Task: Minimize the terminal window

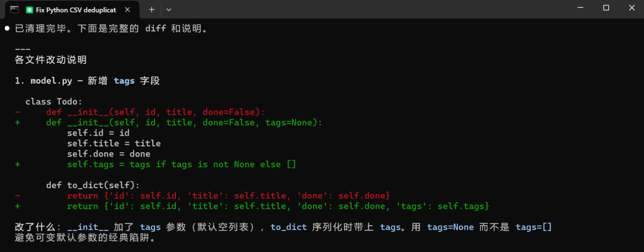Action: point(580,8)
